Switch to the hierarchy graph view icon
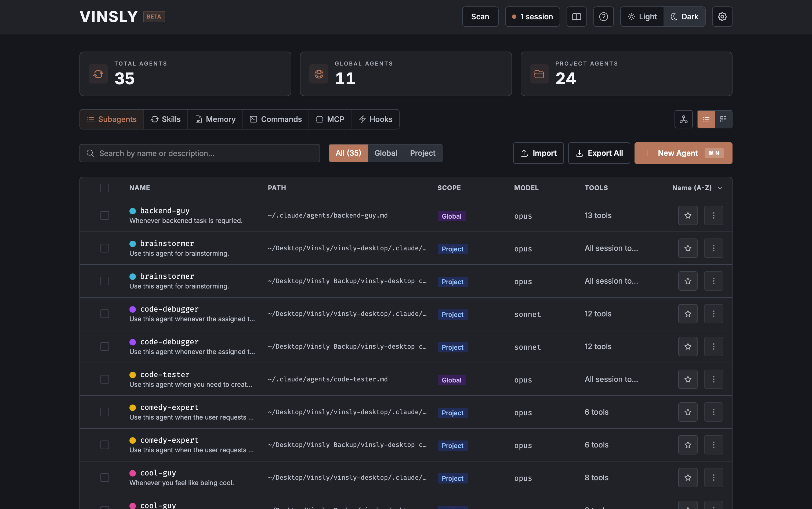This screenshot has height=509, width=812. tap(683, 119)
